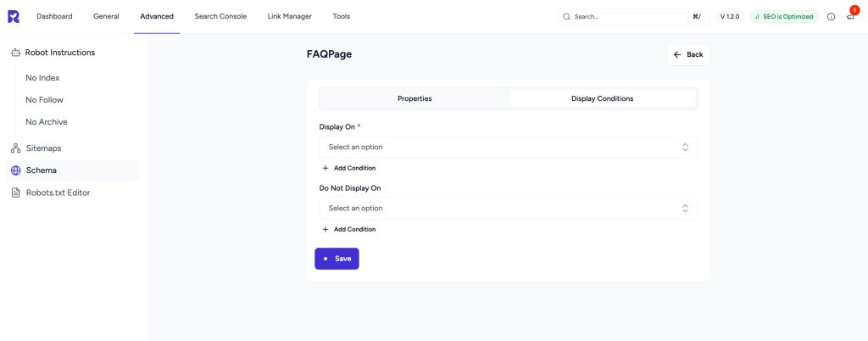
Task: Go to the Link Manager menu
Action: coord(289,16)
